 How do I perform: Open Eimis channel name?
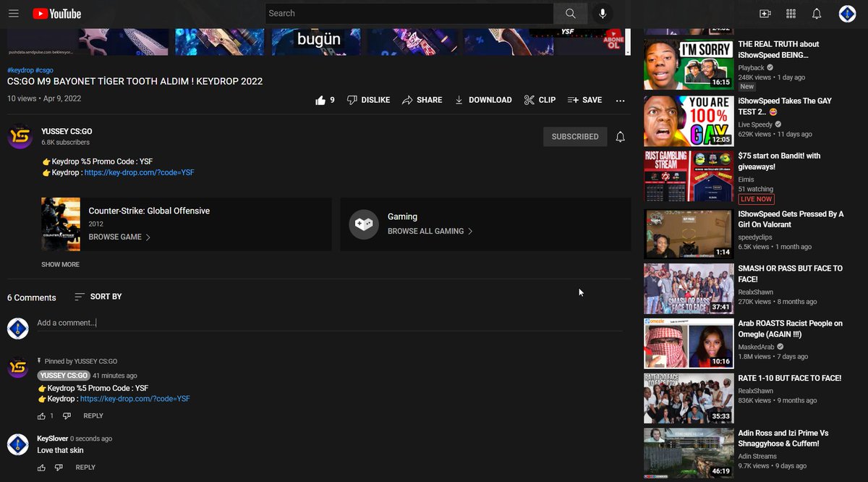coord(746,179)
